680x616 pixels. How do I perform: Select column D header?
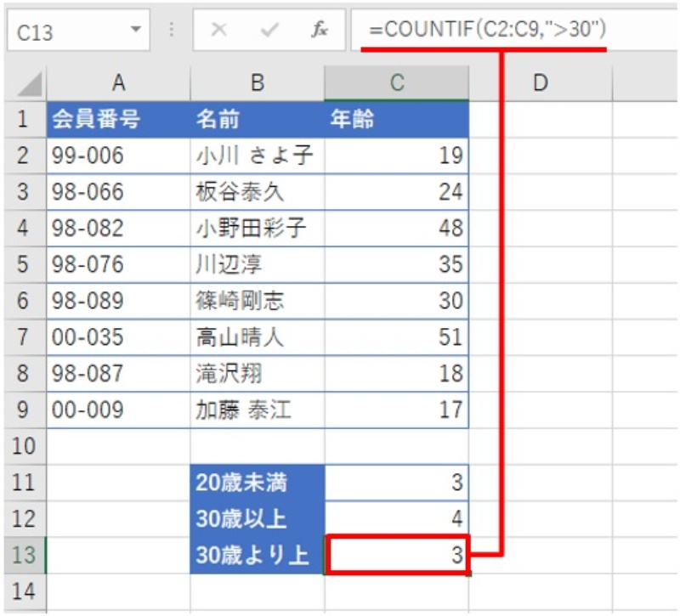(541, 82)
